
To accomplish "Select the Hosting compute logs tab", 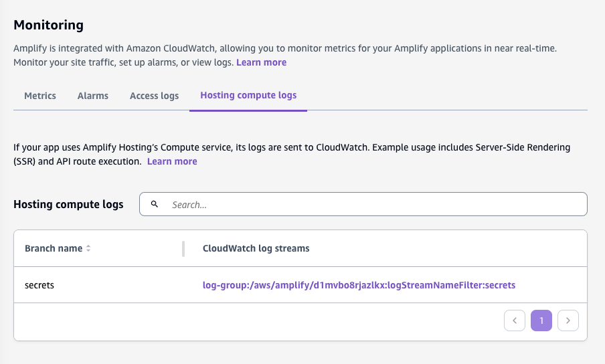I will (x=248, y=95).
